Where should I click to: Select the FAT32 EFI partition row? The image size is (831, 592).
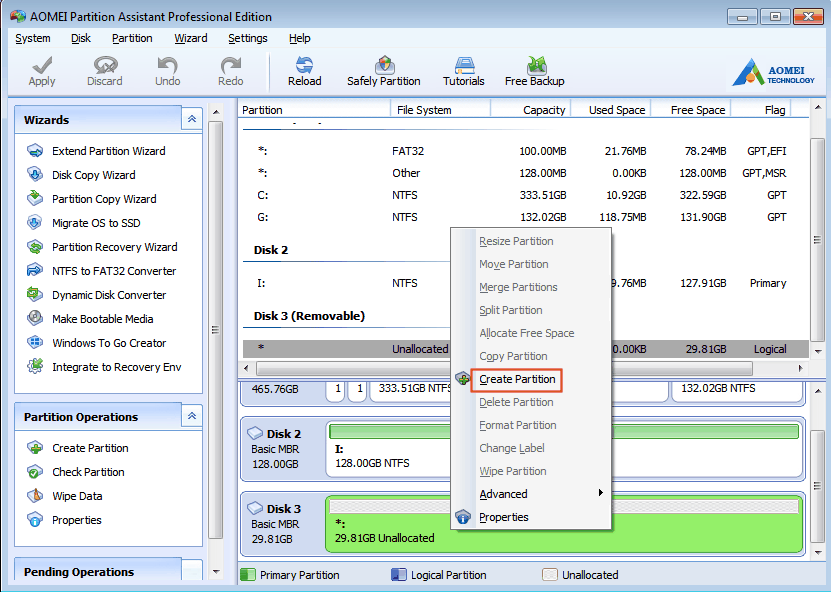pyautogui.click(x=525, y=152)
